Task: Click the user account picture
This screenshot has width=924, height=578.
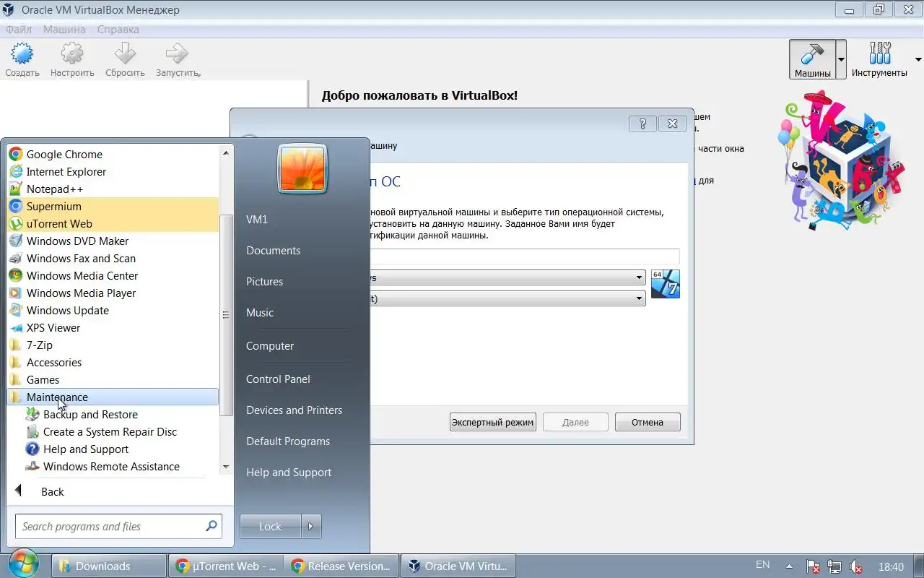Action: pos(302,168)
